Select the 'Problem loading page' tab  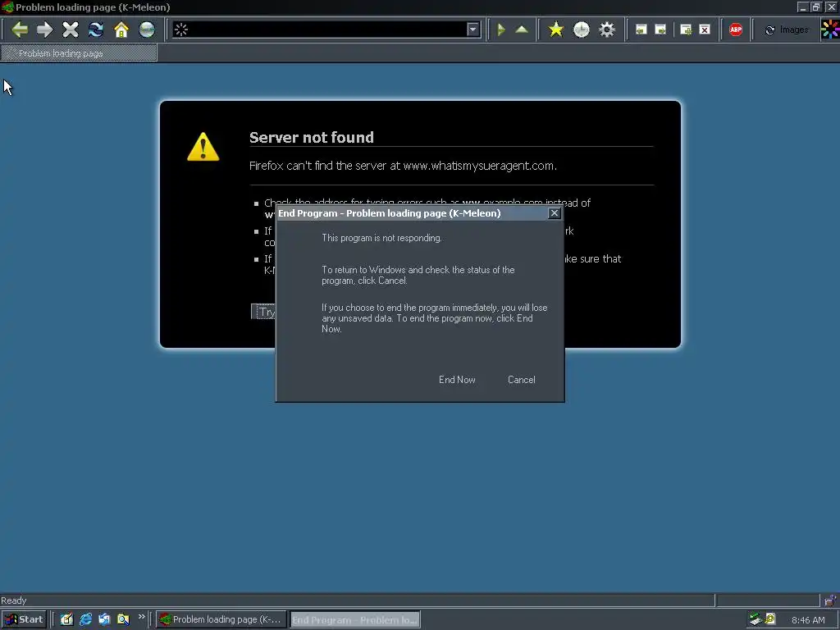(79, 53)
